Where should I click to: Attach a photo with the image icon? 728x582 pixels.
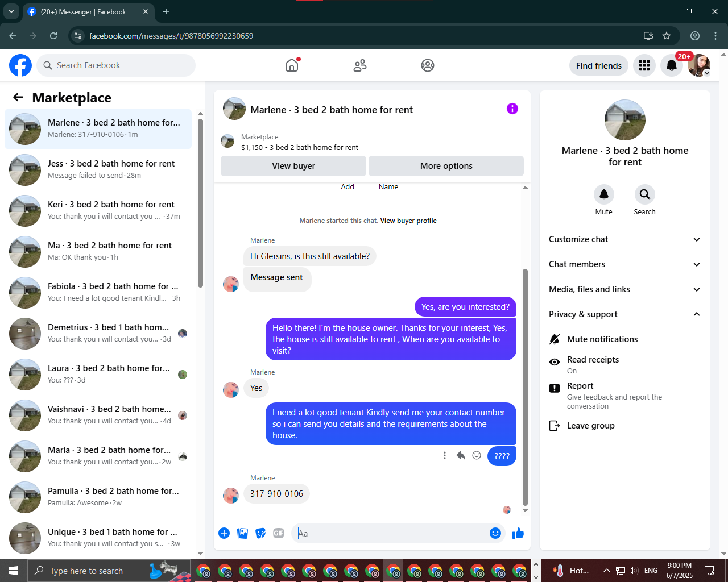242,533
